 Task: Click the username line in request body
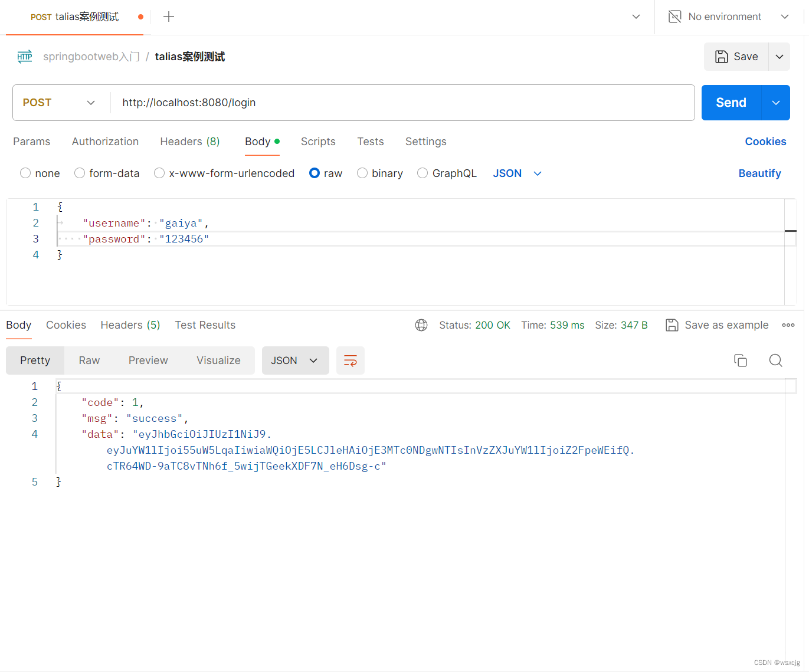point(421,223)
